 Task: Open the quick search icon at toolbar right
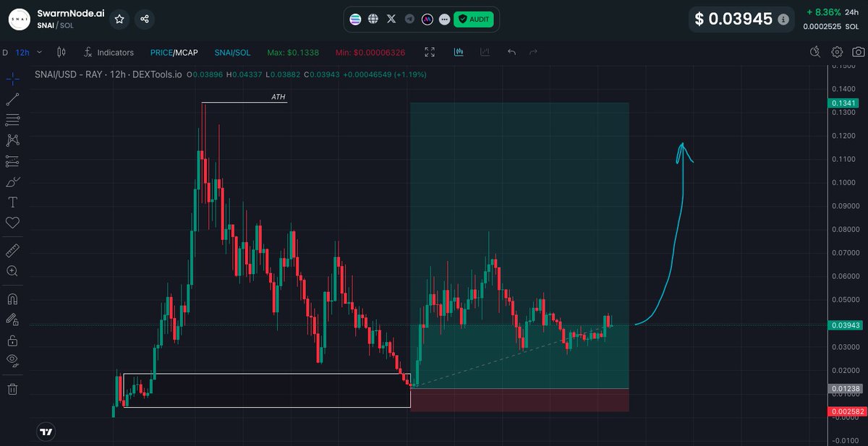point(815,52)
